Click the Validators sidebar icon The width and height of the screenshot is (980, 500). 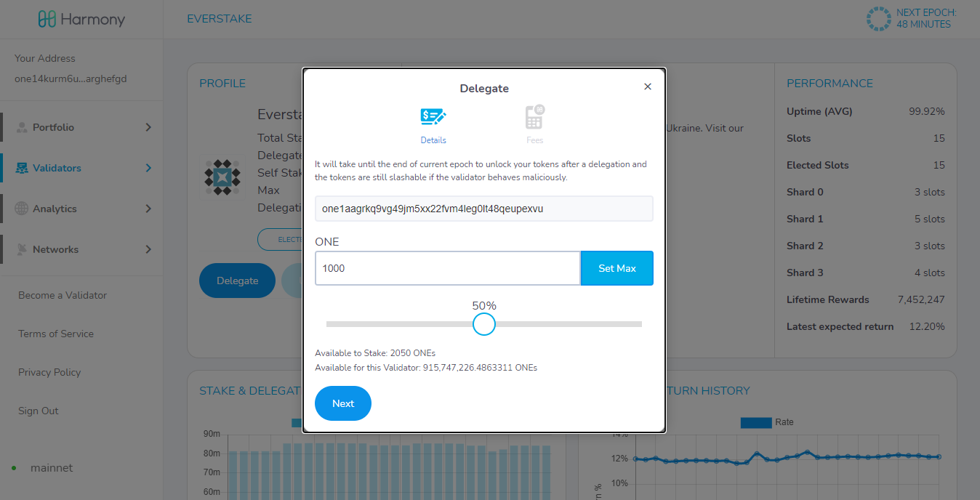(x=22, y=168)
